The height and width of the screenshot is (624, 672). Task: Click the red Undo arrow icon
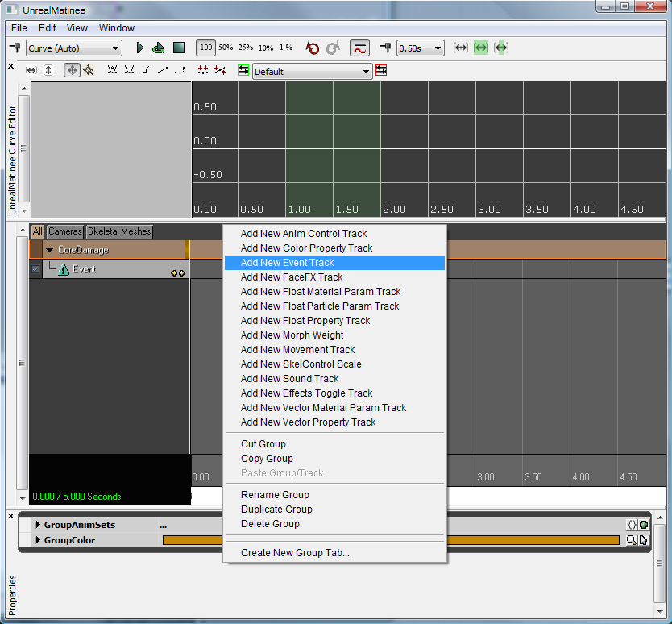[313, 48]
